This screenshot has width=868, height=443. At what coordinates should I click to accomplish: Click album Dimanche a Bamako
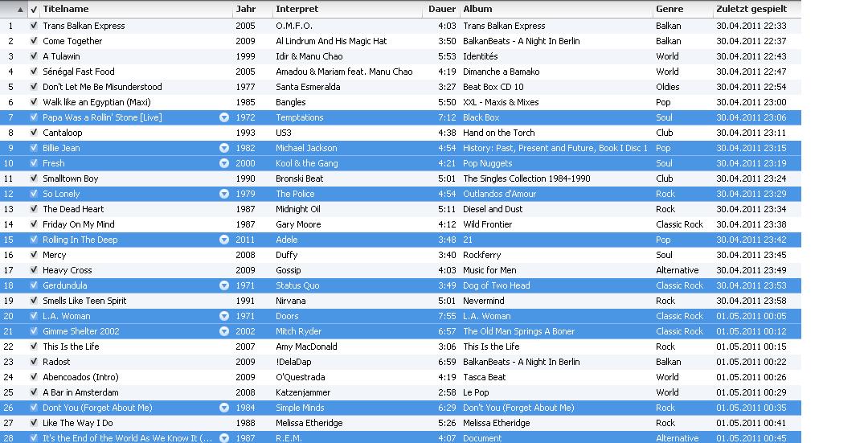501,72
